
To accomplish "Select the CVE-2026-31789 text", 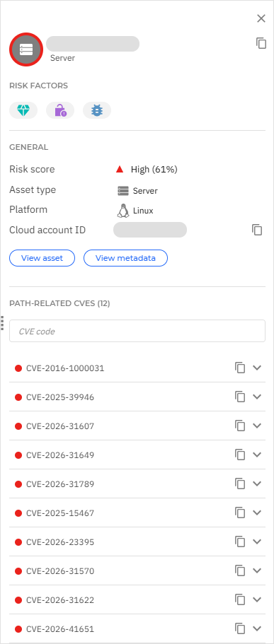I will pos(60,484).
